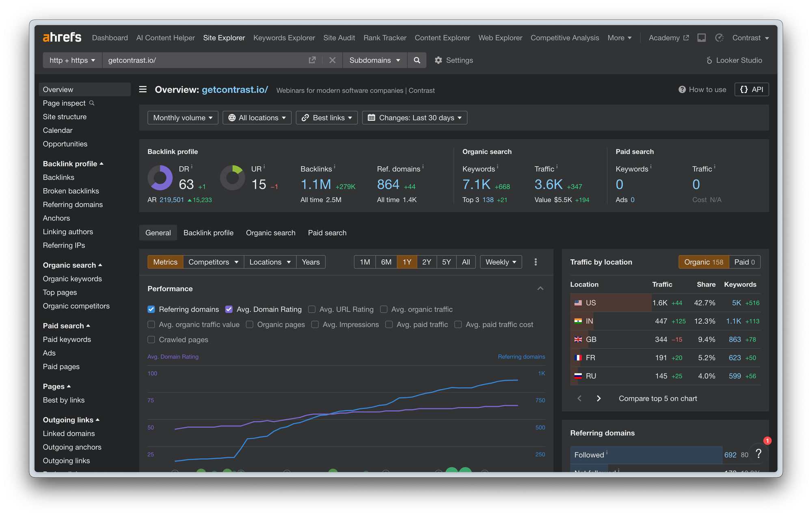Uncheck Avg. Domain Rating checkbox
Image resolution: width=812 pixels, height=516 pixels.
(229, 309)
